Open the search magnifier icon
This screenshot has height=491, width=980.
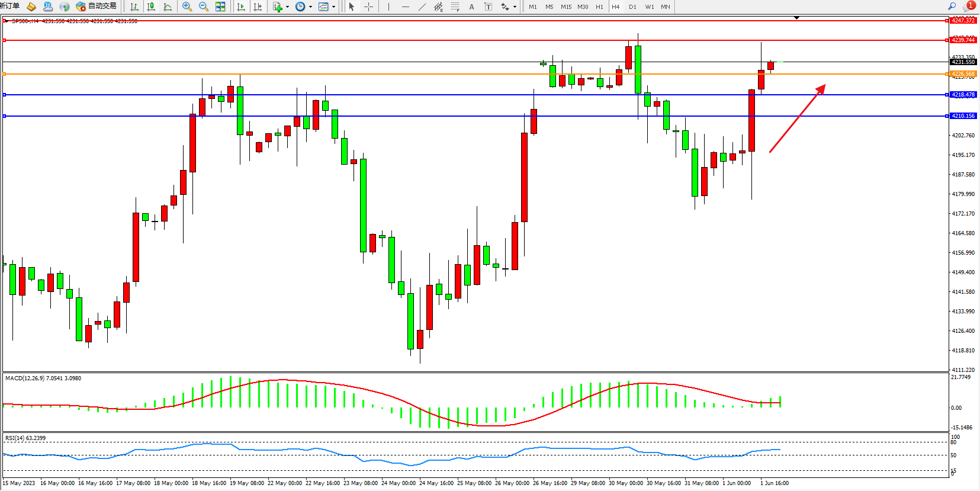(x=952, y=6)
